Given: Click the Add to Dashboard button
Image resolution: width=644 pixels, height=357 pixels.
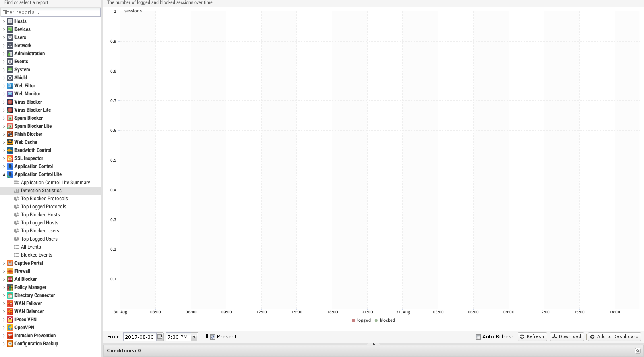Looking at the screenshot, I should point(614,337).
